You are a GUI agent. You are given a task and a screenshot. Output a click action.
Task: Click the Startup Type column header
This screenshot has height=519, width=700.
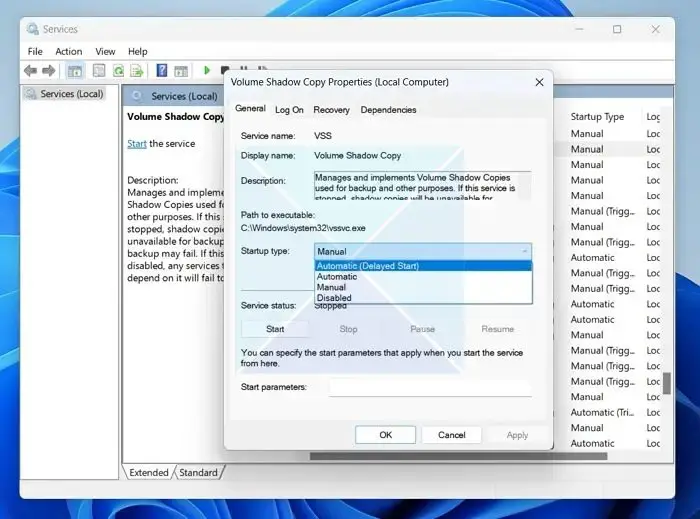[597, 117]
